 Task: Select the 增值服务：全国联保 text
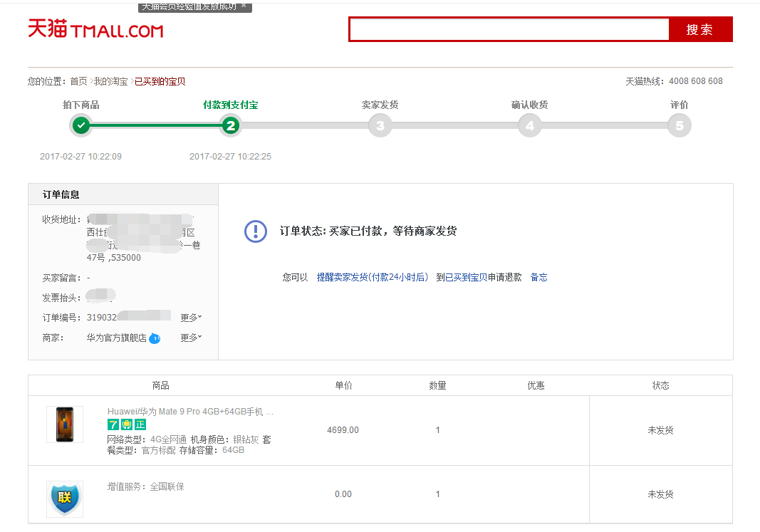[146, 486]
